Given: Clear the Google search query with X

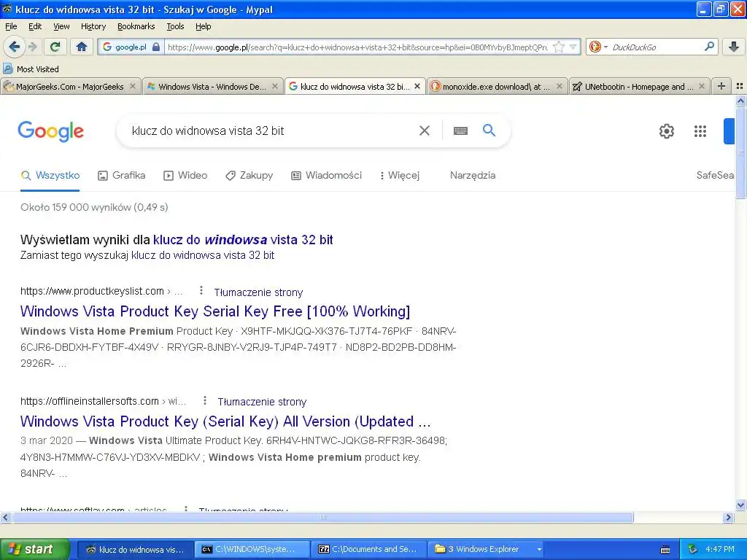Looking at the screenshot, I should (424, 131).
